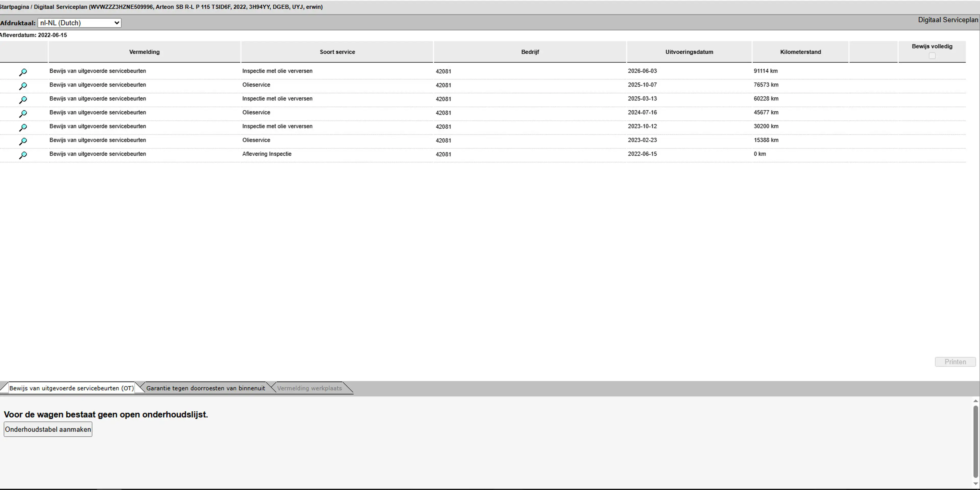Open details magnifier for 15388 km entry
Screen dimensions: 980x490
[23, 141]
